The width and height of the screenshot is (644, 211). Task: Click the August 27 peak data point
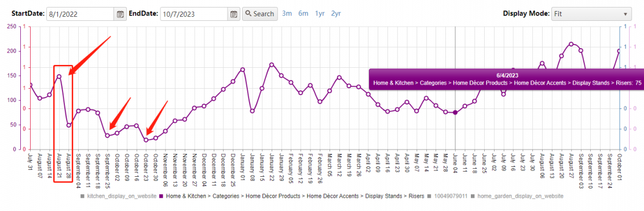tap(571, 43)
